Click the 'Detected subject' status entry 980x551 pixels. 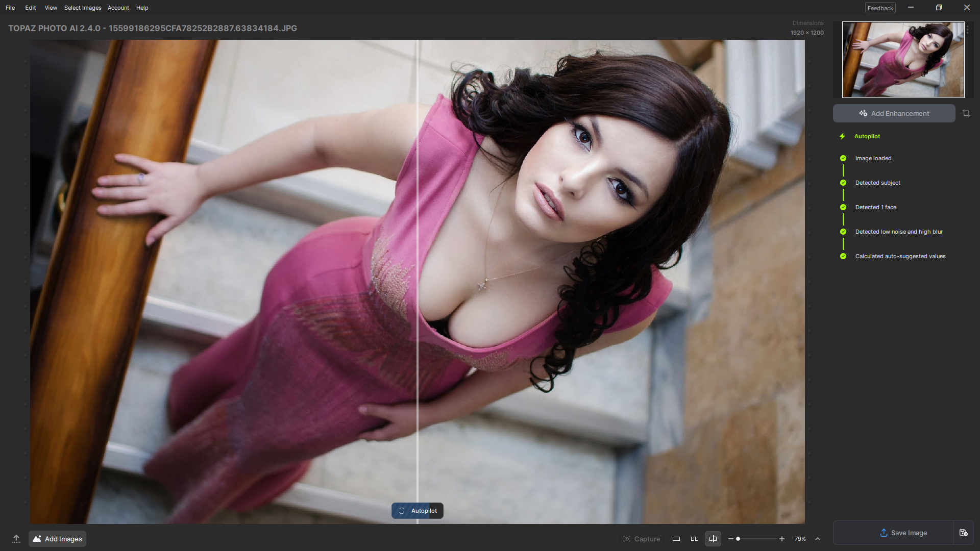coord(878,183)
